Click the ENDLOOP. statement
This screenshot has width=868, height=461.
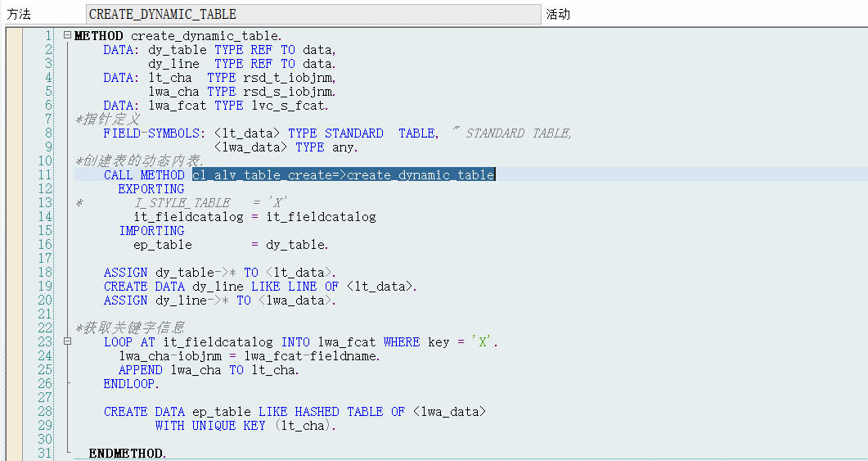point(131,383)
